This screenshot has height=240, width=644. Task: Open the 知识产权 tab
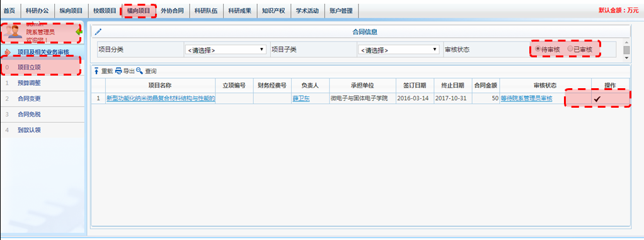pyautogui.click(x=273, y=11)
